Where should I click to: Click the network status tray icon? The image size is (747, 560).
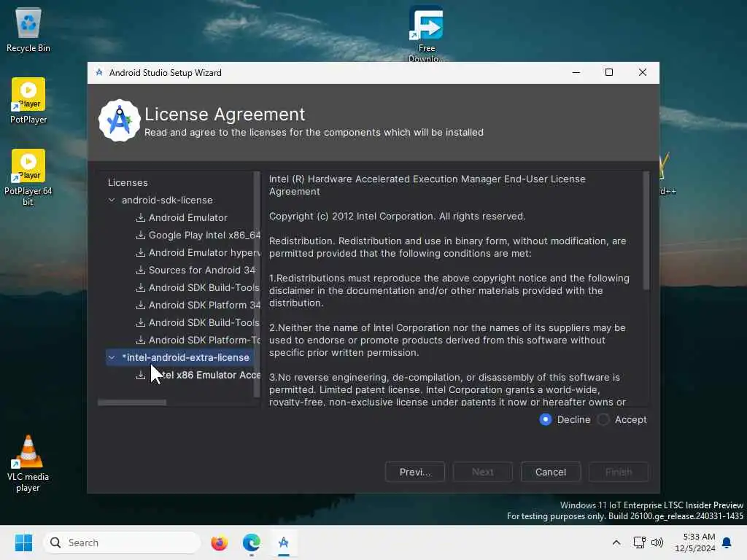639,542
